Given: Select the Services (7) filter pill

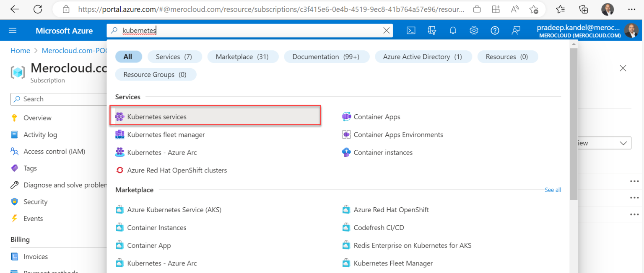Looking at the screenshot, I should click(x=174, y=57).
